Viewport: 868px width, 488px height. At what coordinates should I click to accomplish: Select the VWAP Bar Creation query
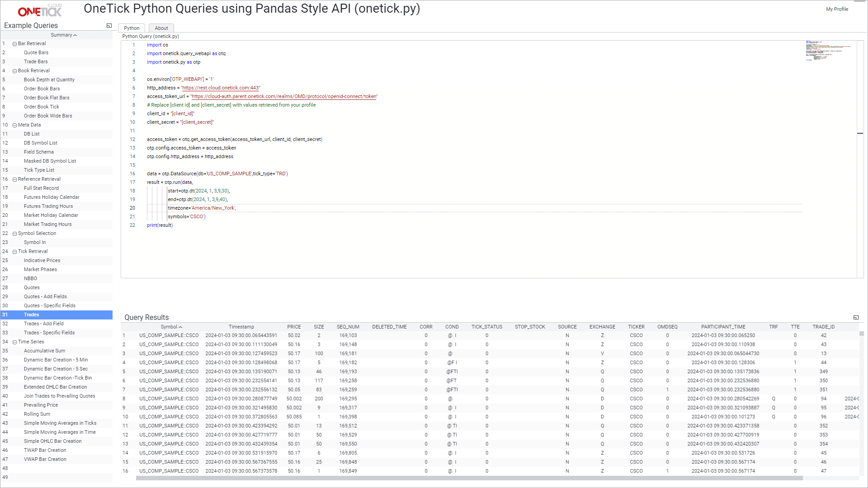pyautogui.click(x=45, y=459)
